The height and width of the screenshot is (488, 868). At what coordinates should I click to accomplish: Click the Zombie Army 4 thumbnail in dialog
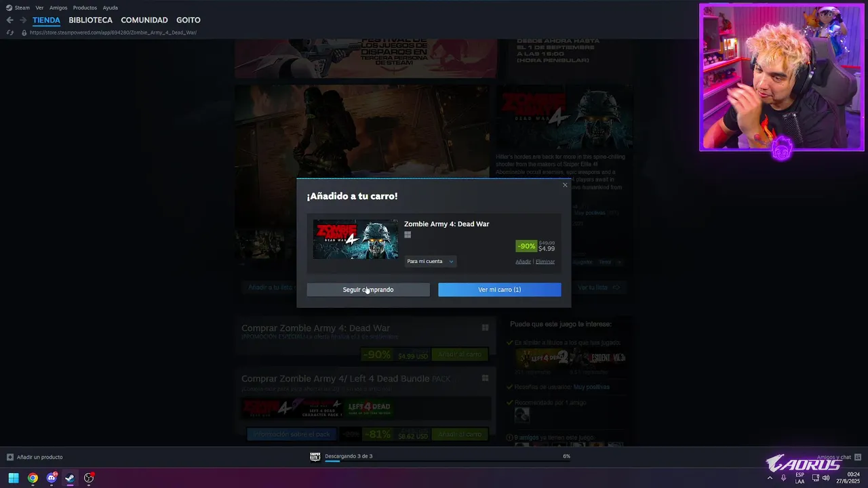[356, 239]
